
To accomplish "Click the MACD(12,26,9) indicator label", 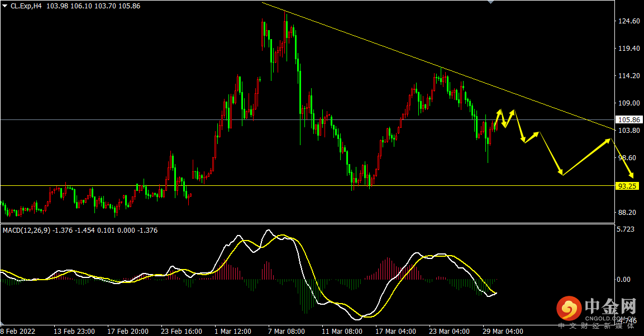I will (27, 231).
